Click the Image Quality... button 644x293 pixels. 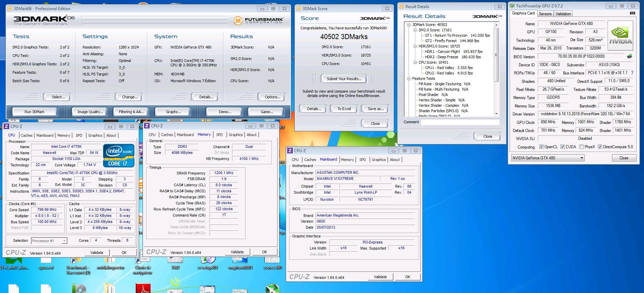(x=90, y=112)
